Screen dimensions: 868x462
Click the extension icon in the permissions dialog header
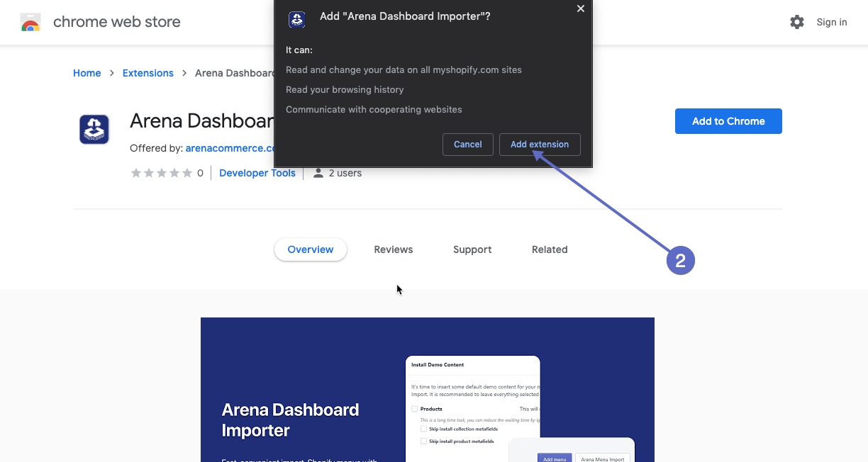tap(296, 20)
